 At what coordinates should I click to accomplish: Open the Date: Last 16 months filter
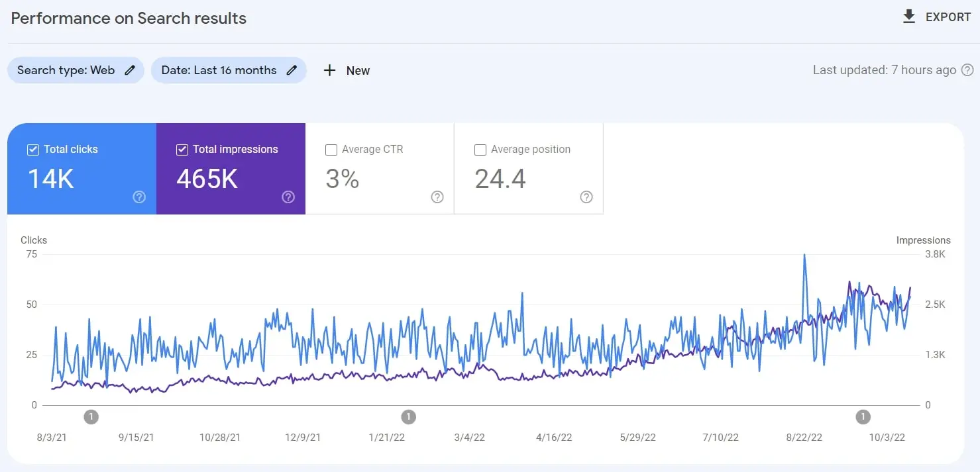(219, 70)
